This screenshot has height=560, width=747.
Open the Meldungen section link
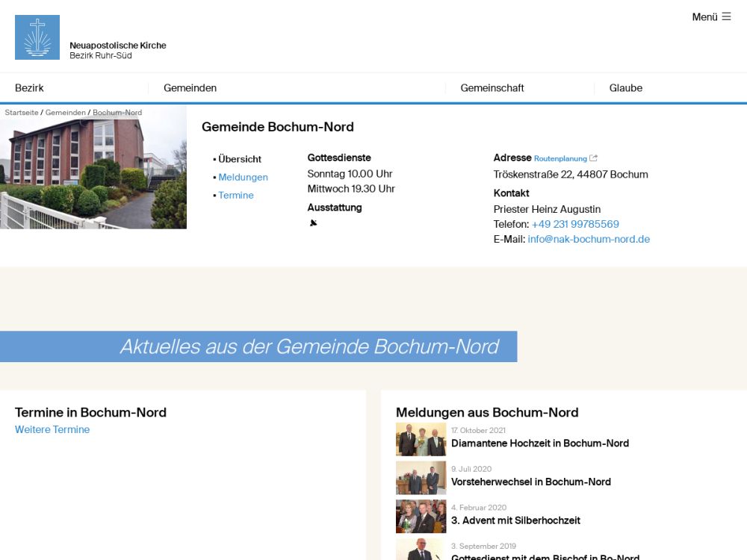pyautogui.click(x=243, y=177)
